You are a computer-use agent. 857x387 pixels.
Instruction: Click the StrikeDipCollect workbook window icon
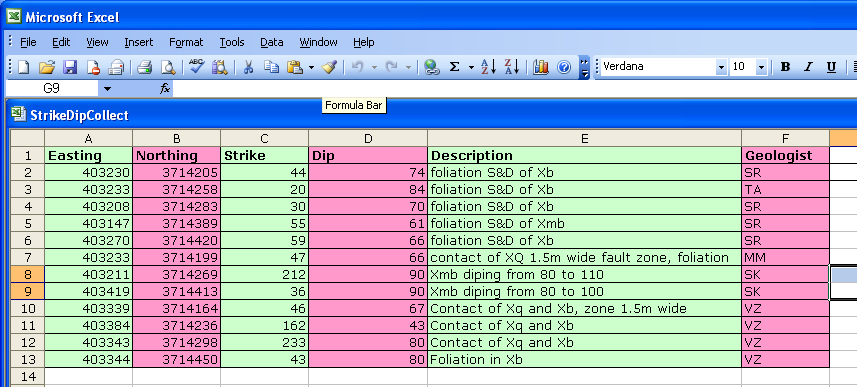[19, 115]
